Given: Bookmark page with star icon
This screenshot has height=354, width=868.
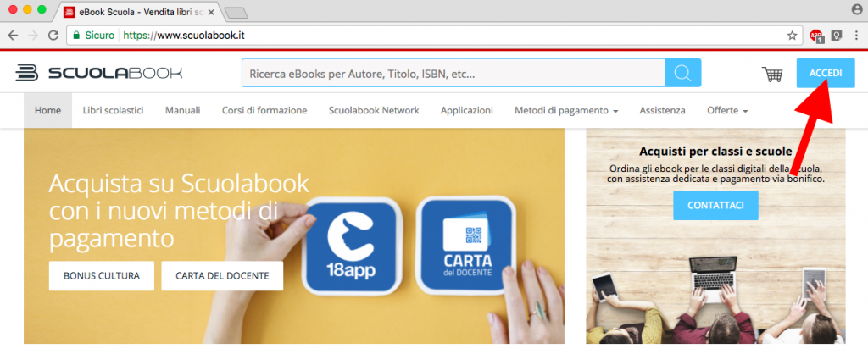Looking at the screenshot, I should (792, 36).
